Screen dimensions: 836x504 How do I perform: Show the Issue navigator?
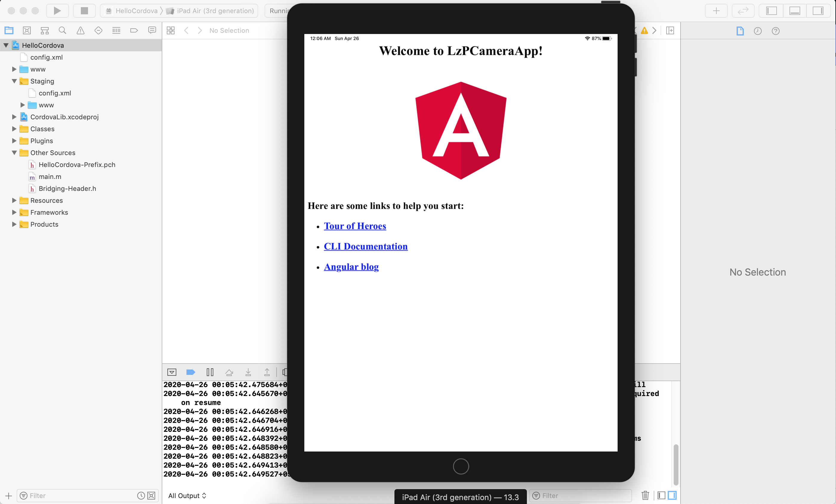coord(81,30)
